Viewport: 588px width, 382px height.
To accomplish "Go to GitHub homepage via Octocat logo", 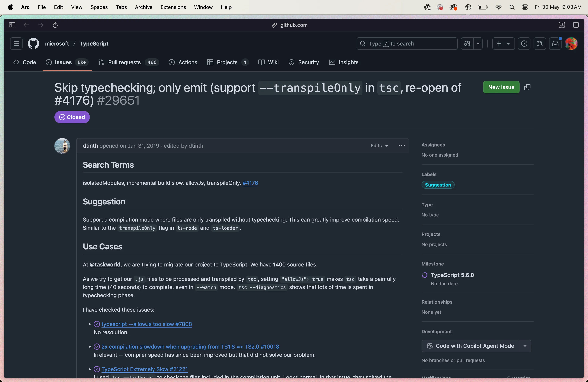I will pos(33,44).
